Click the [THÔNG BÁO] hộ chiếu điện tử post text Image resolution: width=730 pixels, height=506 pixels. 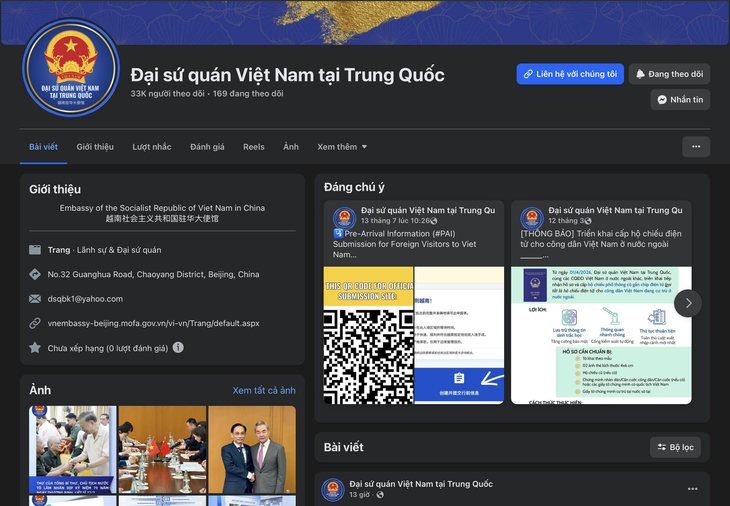pos(601,244)
